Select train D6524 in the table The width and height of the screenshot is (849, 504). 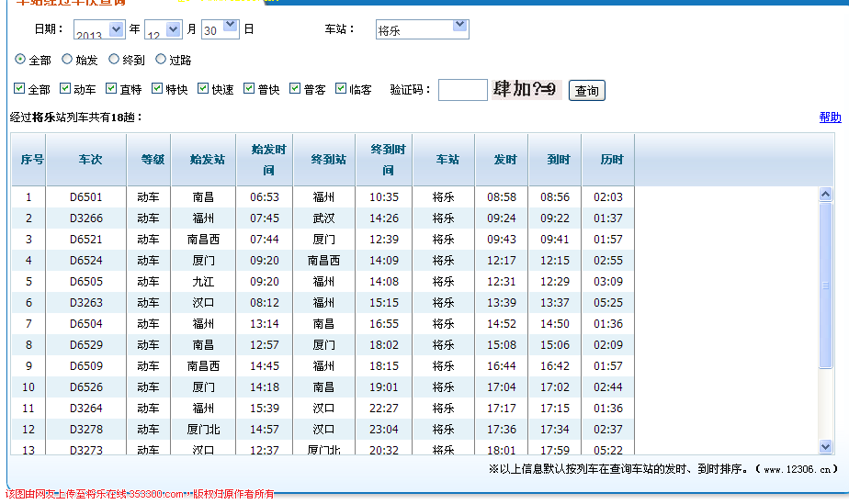click(x=86, y=260)
